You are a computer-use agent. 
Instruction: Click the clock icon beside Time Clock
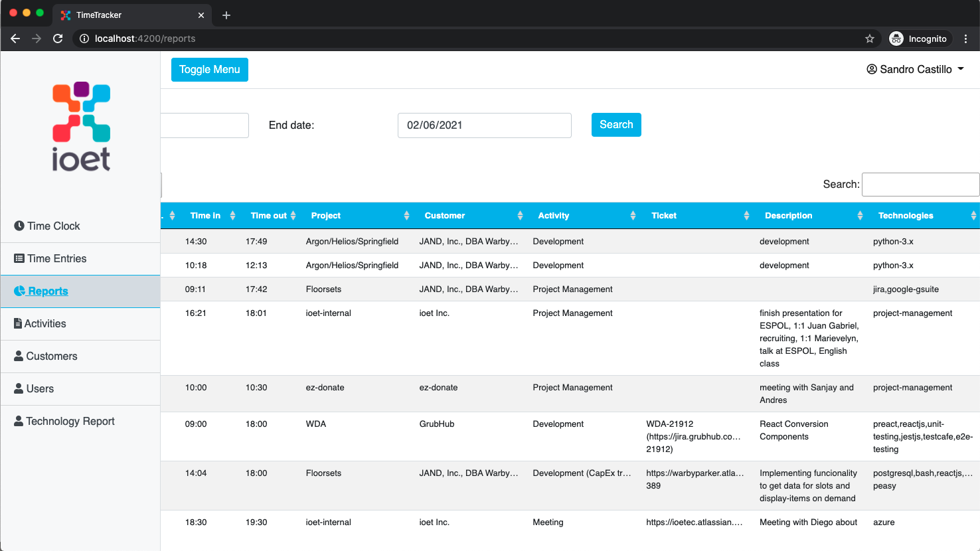(19, 226)
